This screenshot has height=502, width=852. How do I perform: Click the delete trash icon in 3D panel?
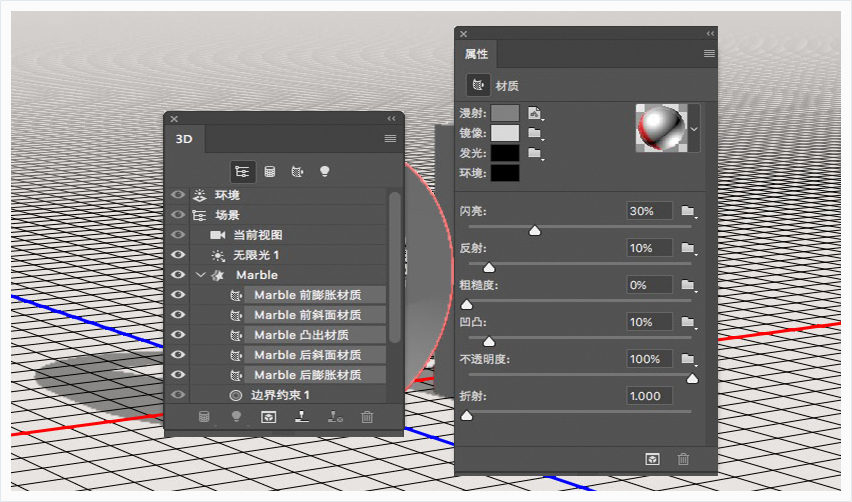point(367,417)
